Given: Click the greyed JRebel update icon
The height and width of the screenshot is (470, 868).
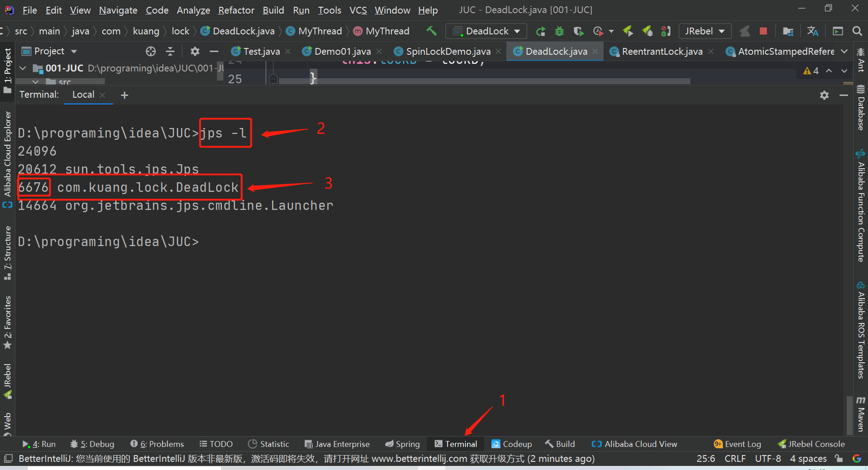Looking at the screenshot, I should (745, 31).
